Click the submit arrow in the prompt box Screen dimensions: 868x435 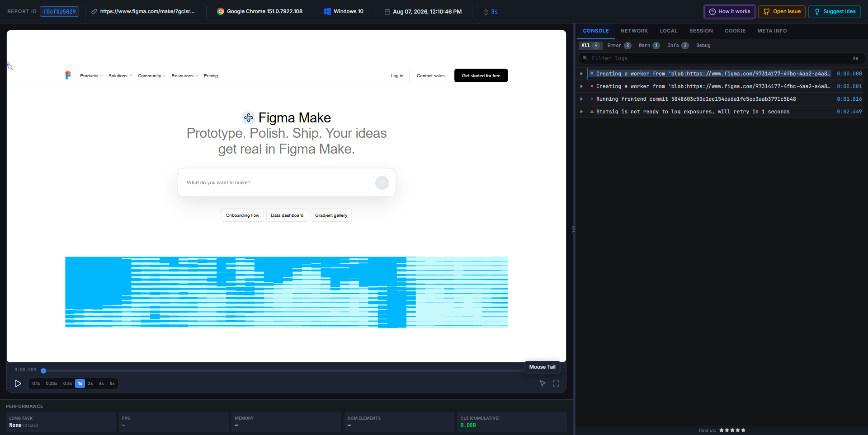pyautogui.click(x=382, y=182)
